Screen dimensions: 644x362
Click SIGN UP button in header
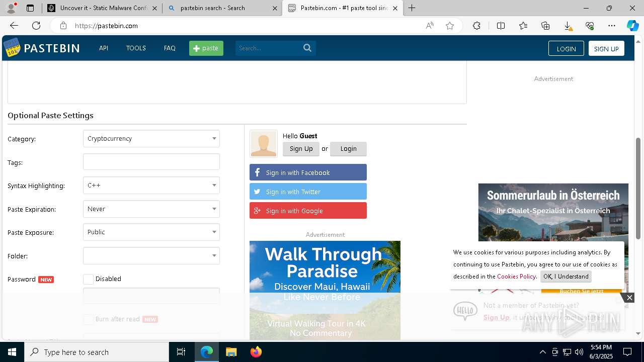(606, 48)
